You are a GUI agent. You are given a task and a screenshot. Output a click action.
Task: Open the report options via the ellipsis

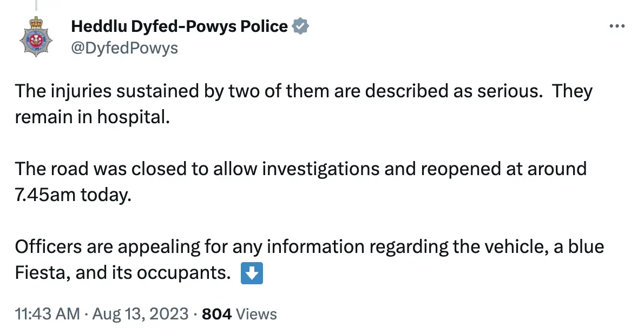(617, 25)
